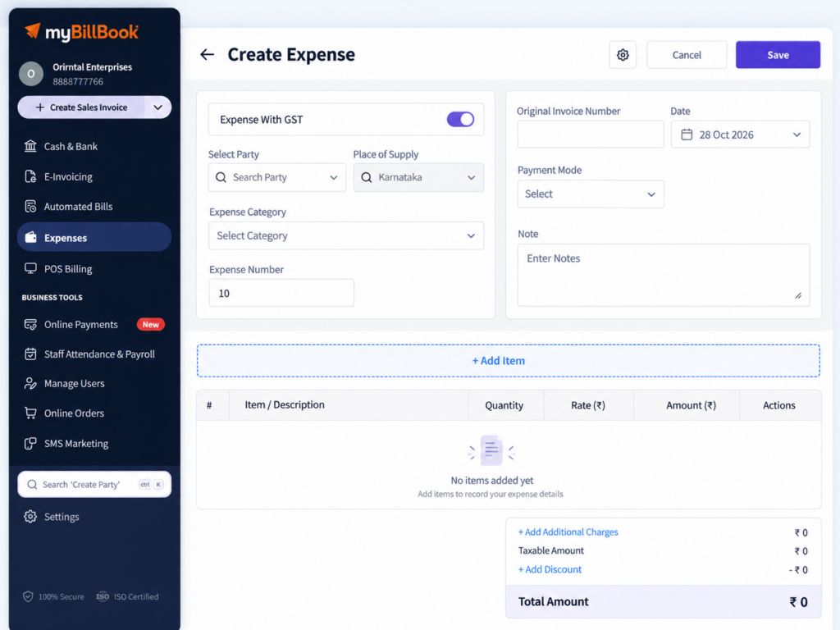Click the Expense Number field
The height and width of the screenshot is (630, 840).
pos(281,293)
